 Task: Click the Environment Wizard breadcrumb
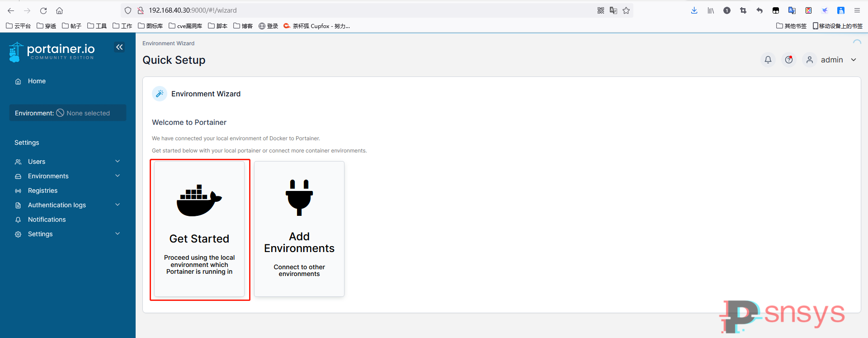(x=168, y=43)
